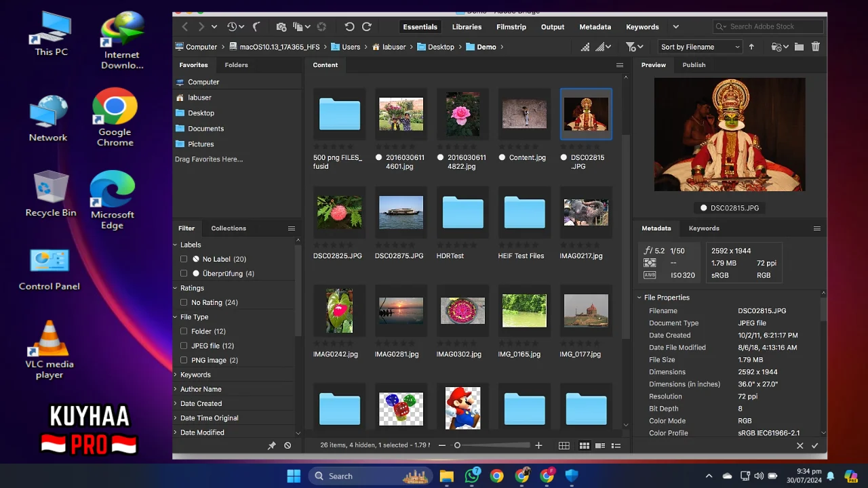Viewport: 868px width, 488px height.
Task: Open Desktop in the Favorites list
Action: (x=201, y=113)
